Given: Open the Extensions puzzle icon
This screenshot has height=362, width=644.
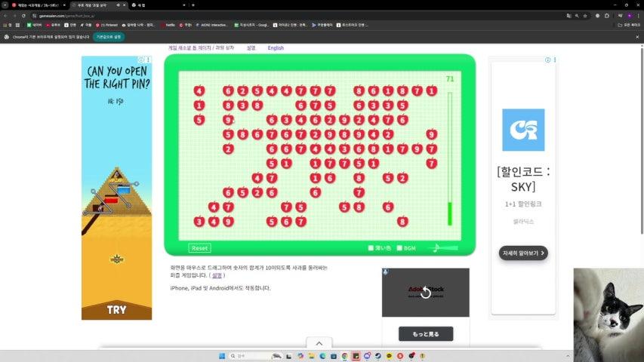Looking at the screenshot, I should coord(607,16).
